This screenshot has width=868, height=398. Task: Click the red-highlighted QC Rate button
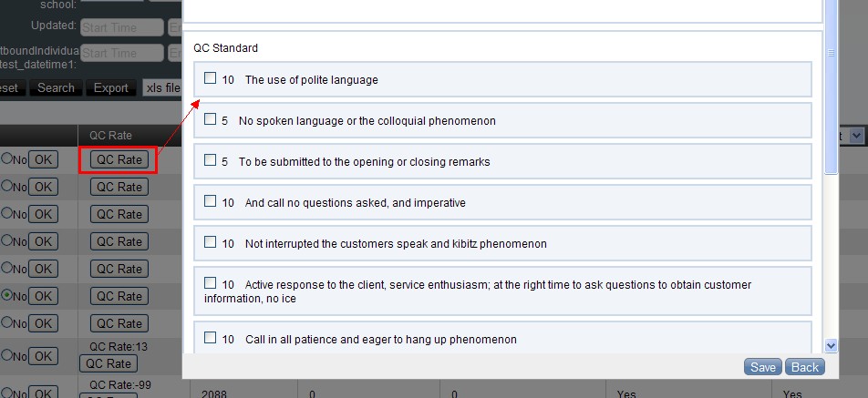(x=119, y=160)
